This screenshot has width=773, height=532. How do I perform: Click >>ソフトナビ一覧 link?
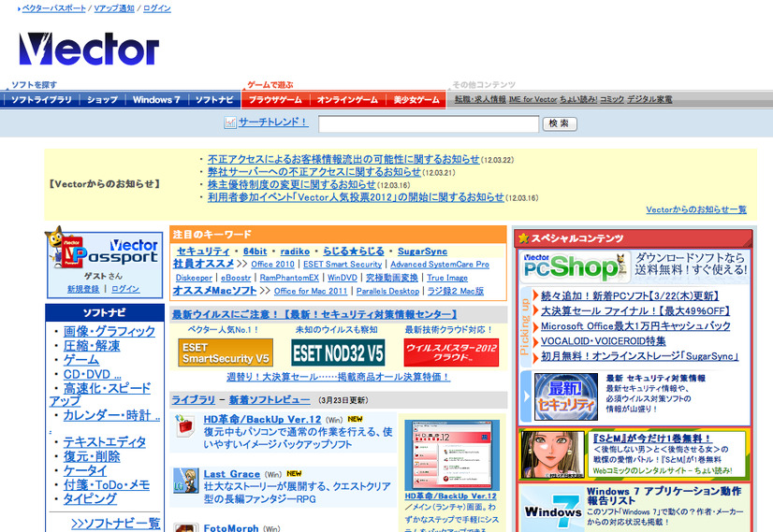[116, 524]
